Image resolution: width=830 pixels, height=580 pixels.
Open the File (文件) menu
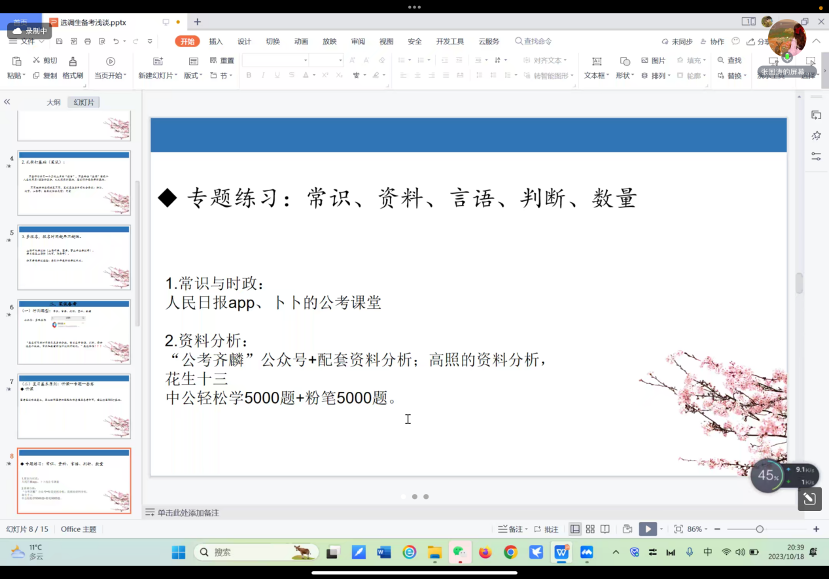pyautogui.click(x=27, y=41)
